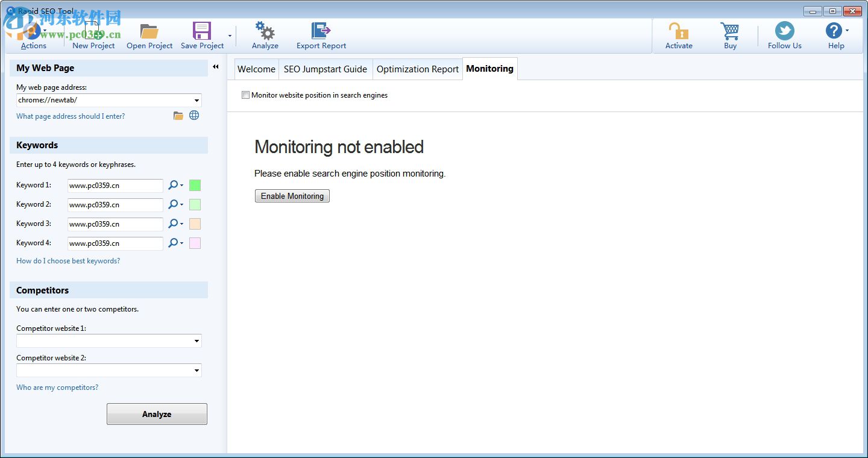
Task: Click the browse folder icon under address
Action: click(x=178, y=116)
